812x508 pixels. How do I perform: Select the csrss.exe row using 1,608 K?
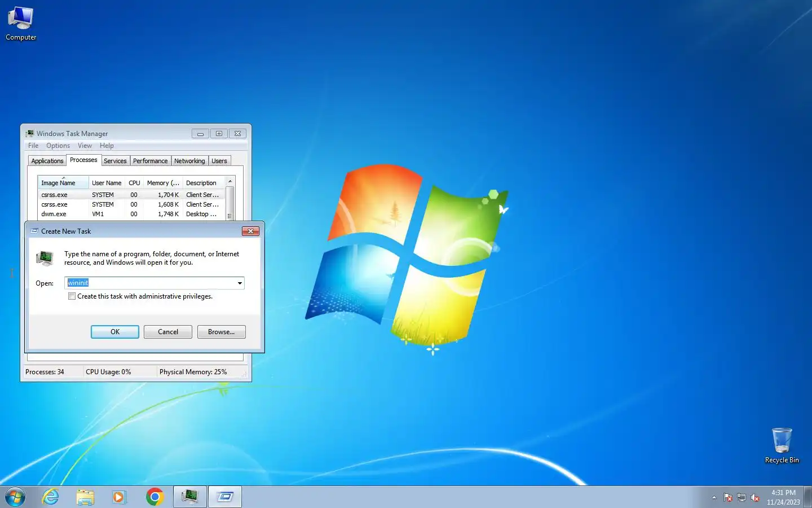click(131, 204)
